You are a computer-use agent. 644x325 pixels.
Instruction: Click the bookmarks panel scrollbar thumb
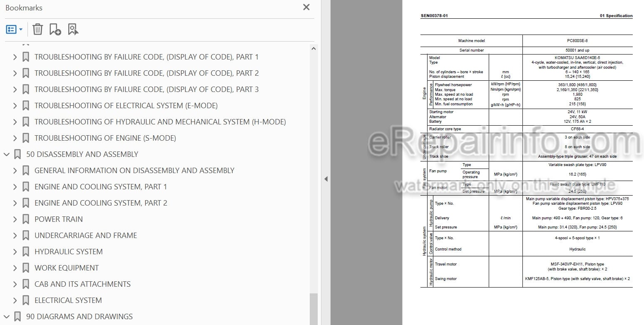[x=314, y=309]
